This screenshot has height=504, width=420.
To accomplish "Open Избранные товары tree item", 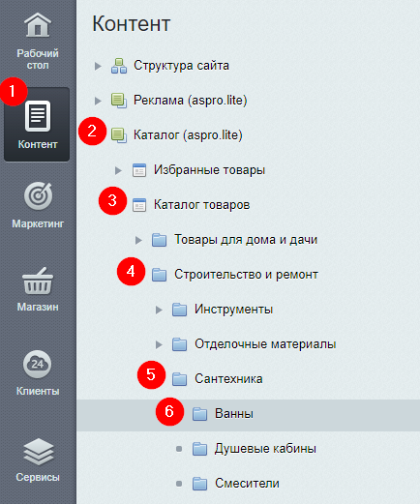I will tap(209, 170).
